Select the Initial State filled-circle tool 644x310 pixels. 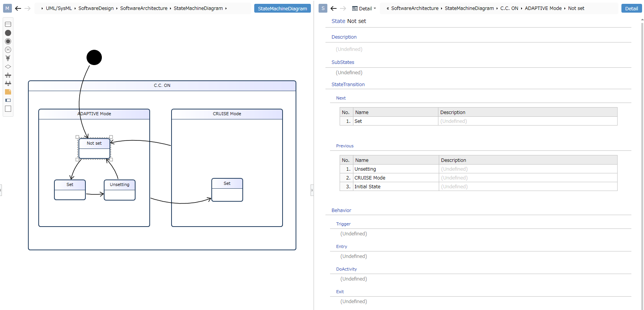click(8, 33)
